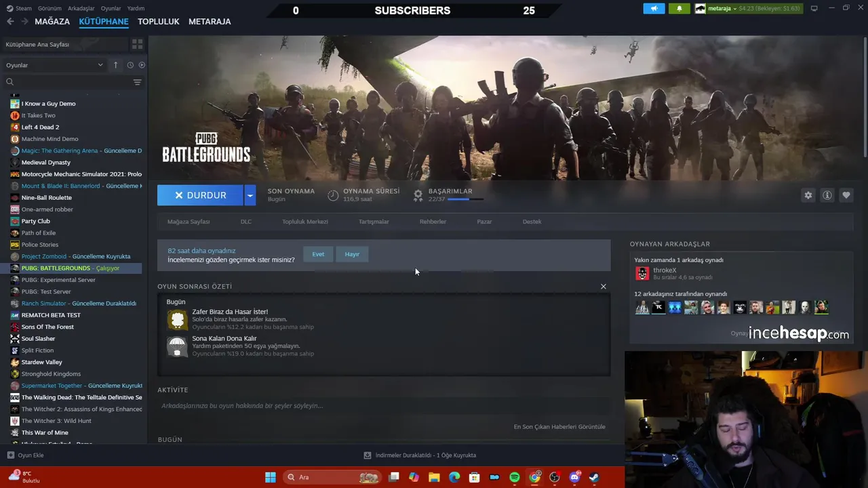Click the DURDUR stop button
Image resolution: width=868 pixels, height=488 pixels.
coord(200,195)
